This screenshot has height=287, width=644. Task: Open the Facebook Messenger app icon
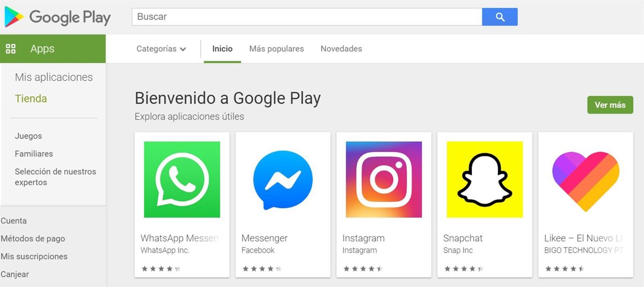pyautogui.click(x=283, y=180)
